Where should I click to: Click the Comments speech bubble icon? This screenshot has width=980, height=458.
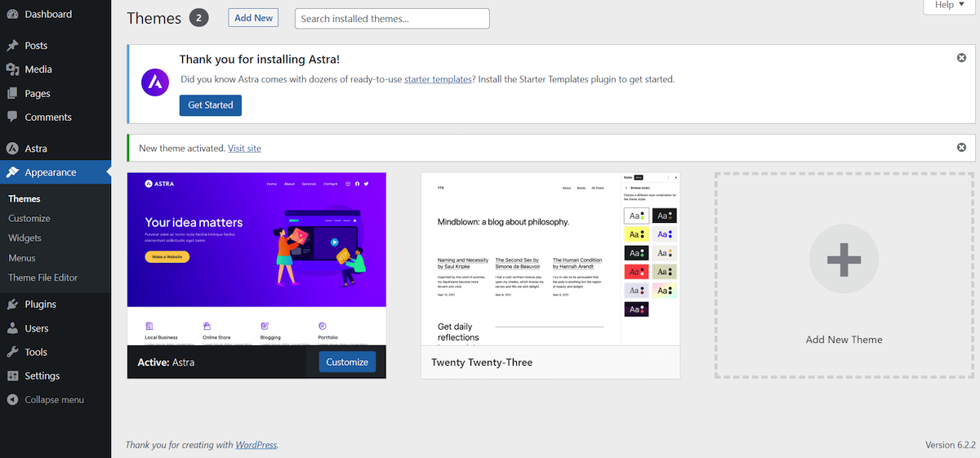pyautogui.click(x=12, y=118)
